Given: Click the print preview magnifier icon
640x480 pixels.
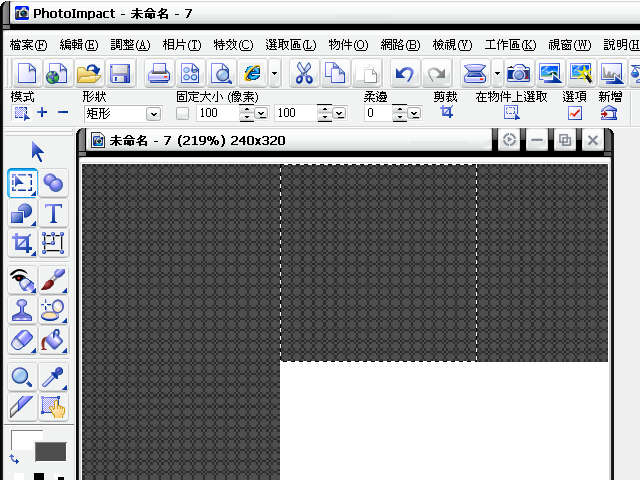Looking at the screenshot, I should [221, 74].
